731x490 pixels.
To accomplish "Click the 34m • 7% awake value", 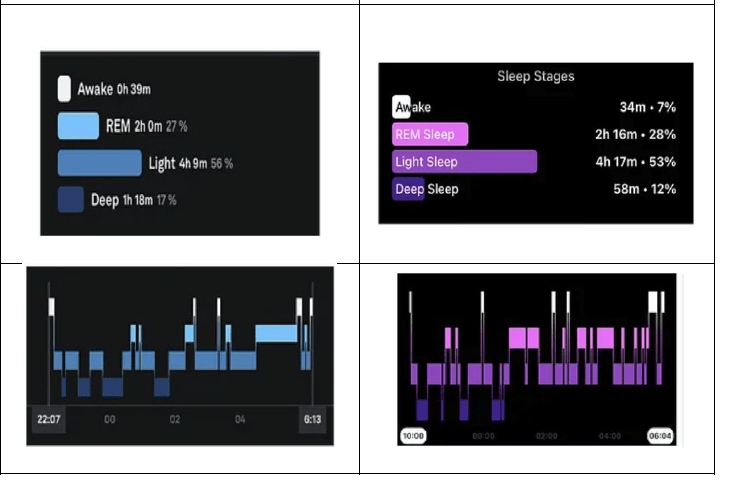I will point(648,107).
